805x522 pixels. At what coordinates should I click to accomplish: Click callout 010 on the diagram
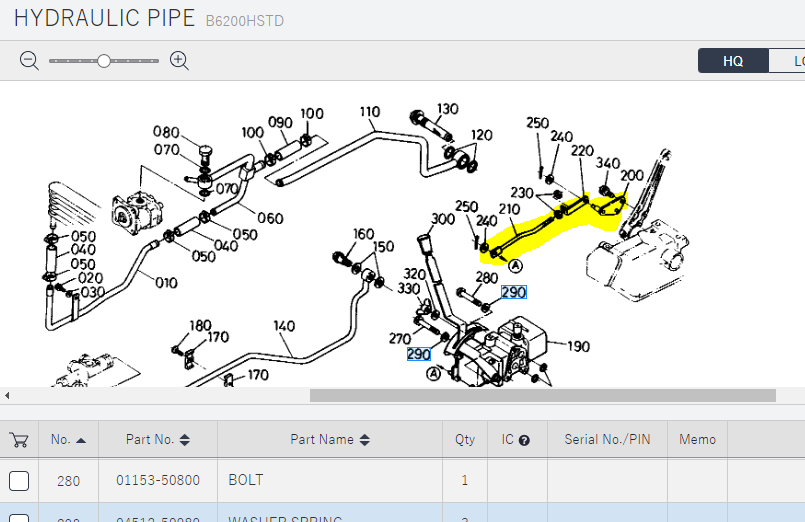coord(166,283)
